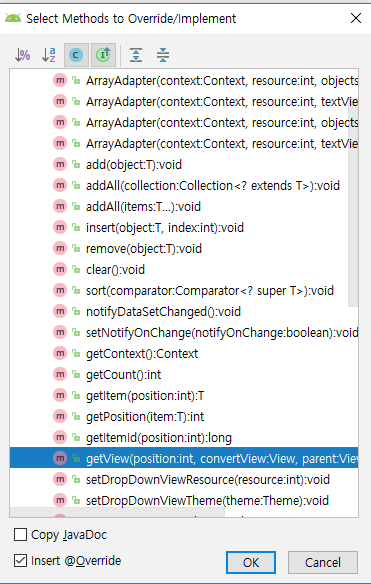Select highlighted getView method row

click(x=184, y=458)
